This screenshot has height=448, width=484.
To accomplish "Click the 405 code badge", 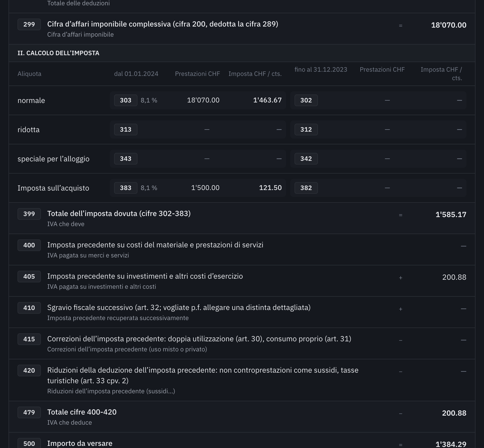I will pos(29,277).
